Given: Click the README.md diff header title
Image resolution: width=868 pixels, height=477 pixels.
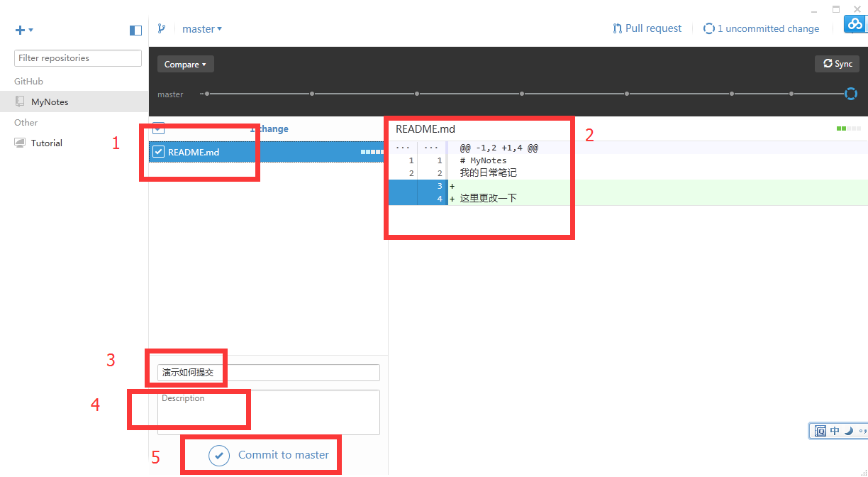Looking at the screenshot, I should (x=425, y=128).
